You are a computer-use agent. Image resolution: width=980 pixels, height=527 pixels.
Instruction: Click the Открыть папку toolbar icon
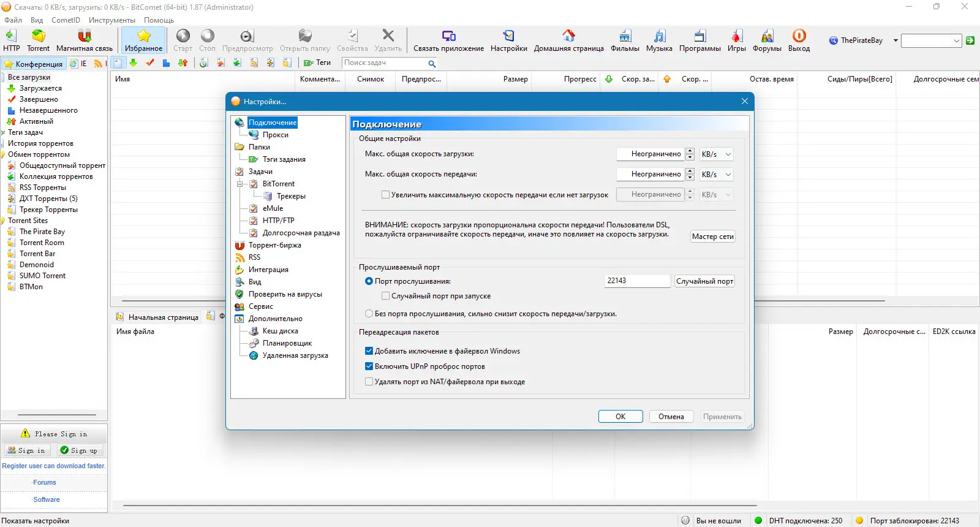(305, 40)
